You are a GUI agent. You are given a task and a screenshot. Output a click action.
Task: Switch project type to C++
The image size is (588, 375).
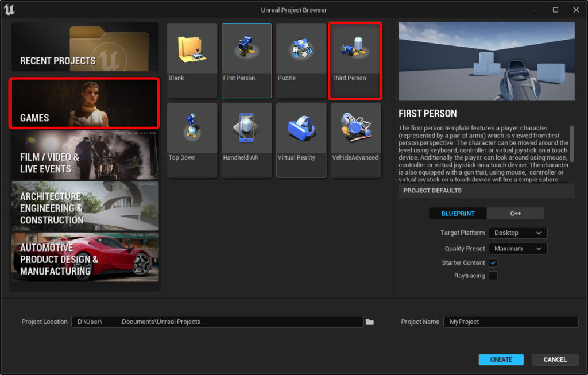pyautogui.click(x=515, y=214)
